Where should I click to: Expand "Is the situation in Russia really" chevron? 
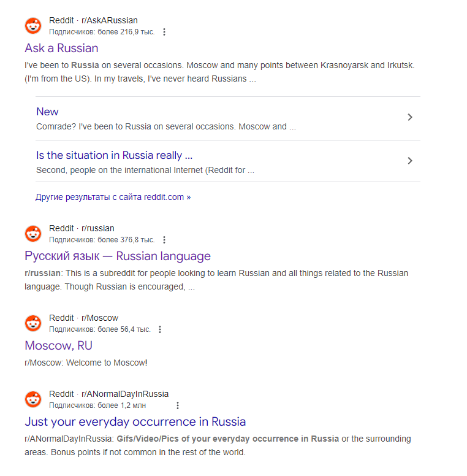[410, 161]
